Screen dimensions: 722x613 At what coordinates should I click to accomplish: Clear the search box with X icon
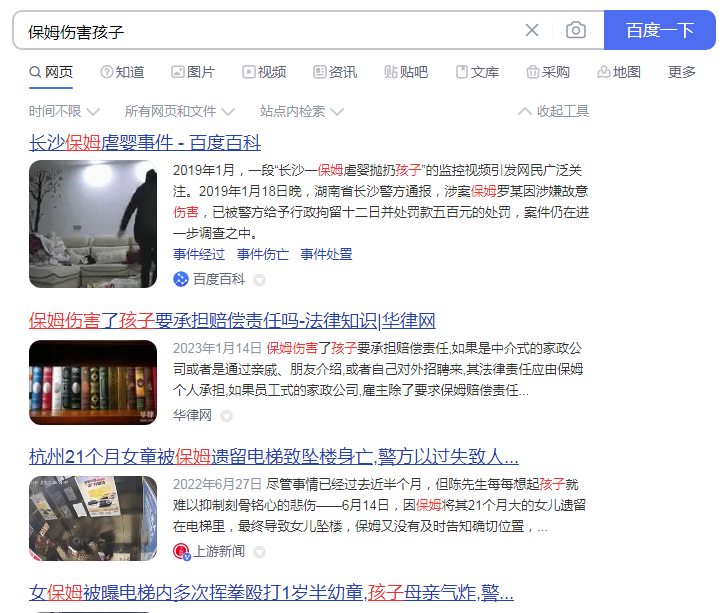tap(532, 30)
